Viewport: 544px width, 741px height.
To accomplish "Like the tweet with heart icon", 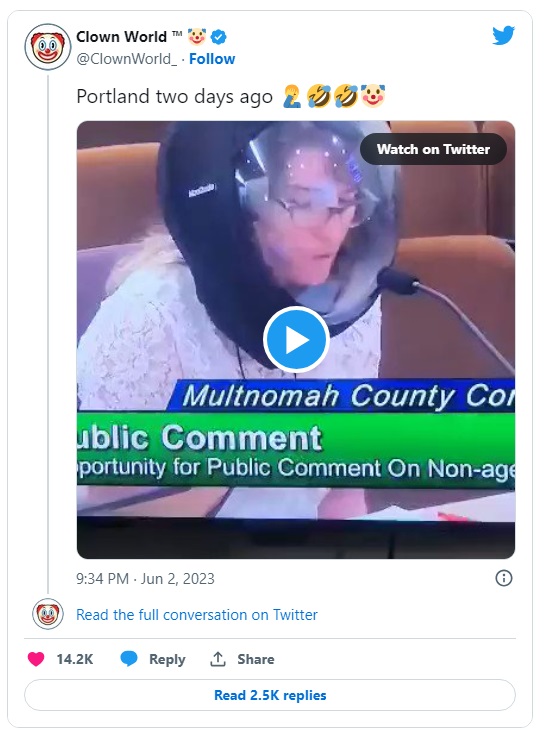I will 36,659.
